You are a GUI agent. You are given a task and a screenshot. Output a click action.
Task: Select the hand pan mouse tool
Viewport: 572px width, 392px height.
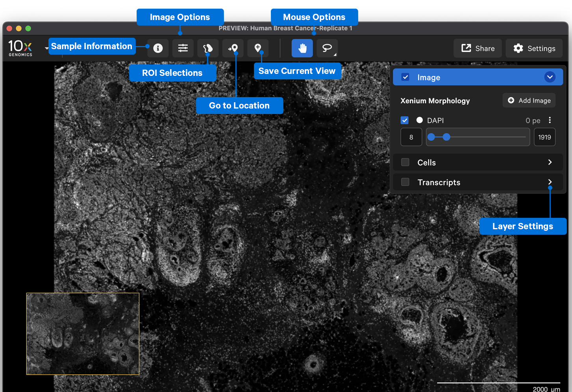pos(302,48)
